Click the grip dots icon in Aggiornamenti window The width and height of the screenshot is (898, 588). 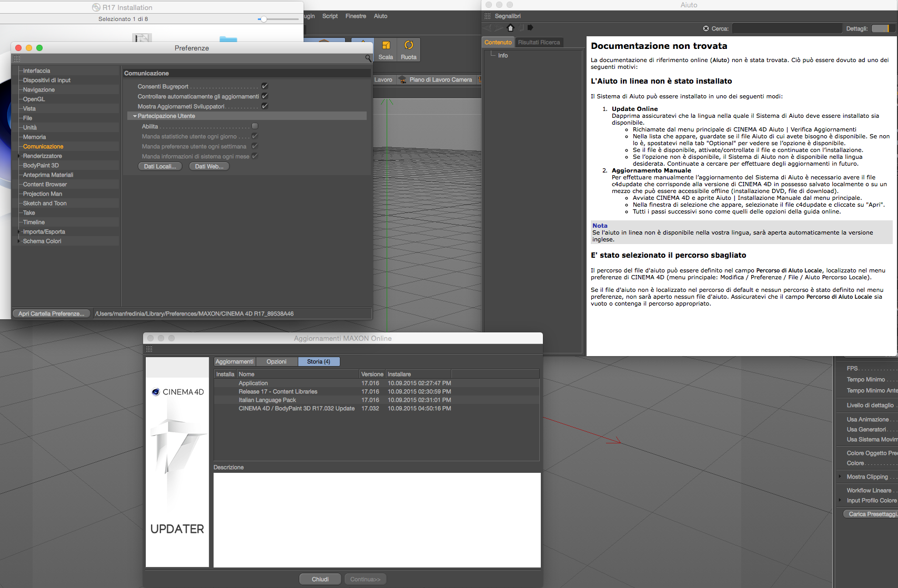(x=149, y=349)
